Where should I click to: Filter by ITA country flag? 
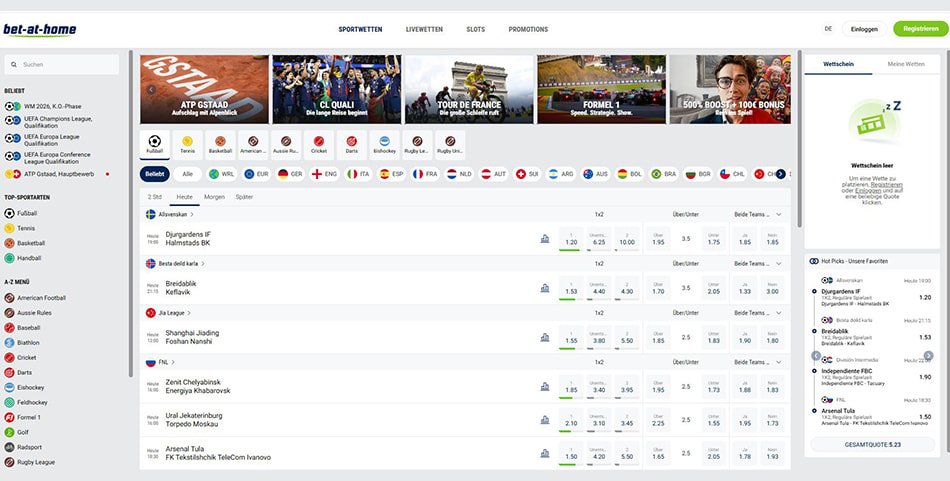pos(358,174)
